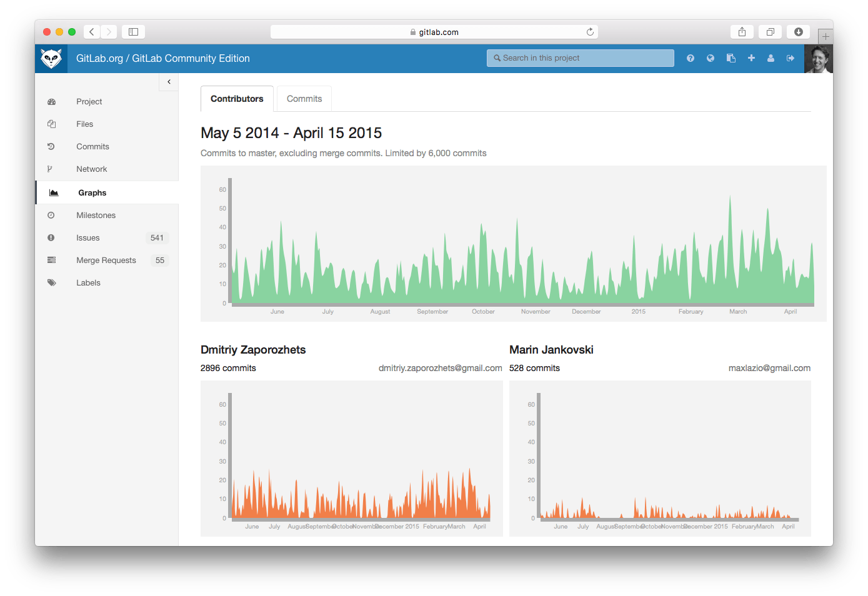
Task: Collapse the left sidebar with the chevron
Action: point(169,81)
